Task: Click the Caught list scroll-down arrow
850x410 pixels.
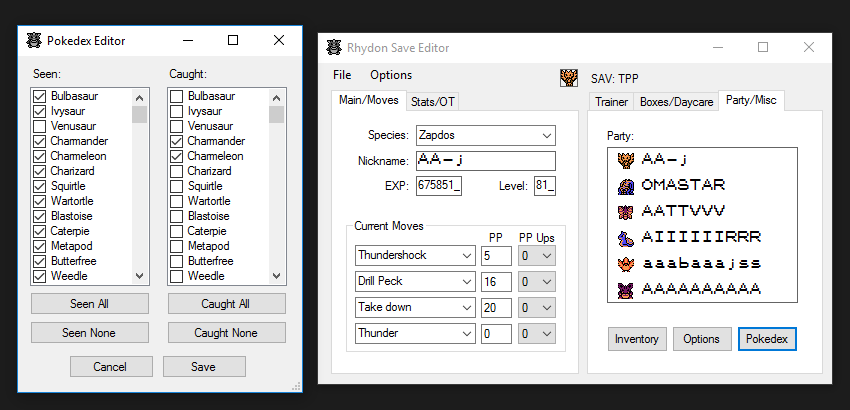Action: coord(276,276)
